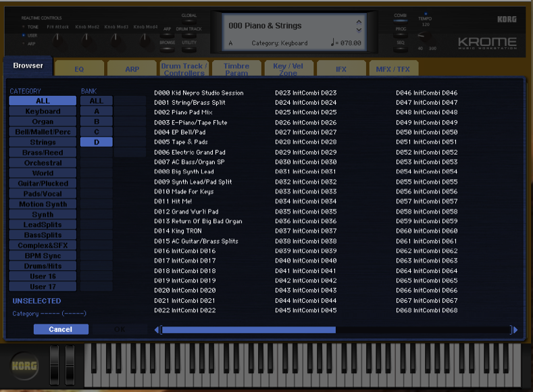
Task: Filter by Motion Synth category
Action: (43, 204)
